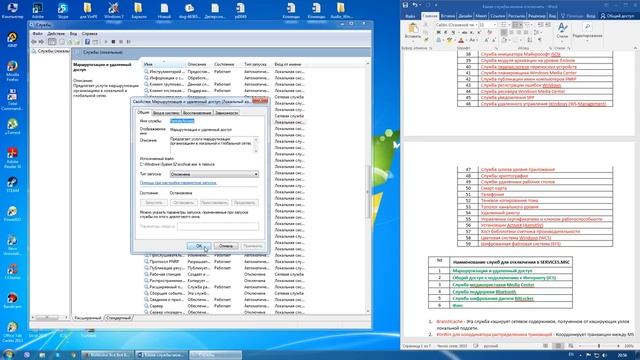Select the Рабочая станция service row
This screenshot has height=360, width=640.
[x=224, y=274]
